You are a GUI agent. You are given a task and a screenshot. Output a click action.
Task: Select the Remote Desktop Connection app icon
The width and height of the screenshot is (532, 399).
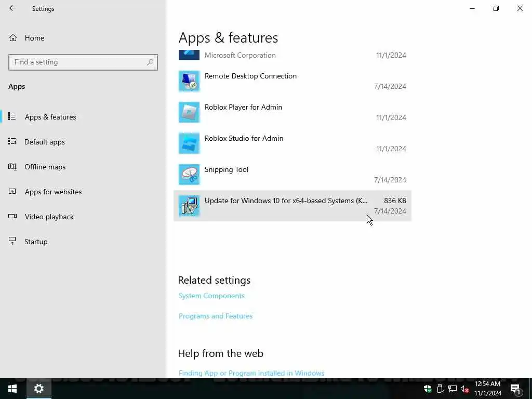pyautogui.click(x=189, y=81)
